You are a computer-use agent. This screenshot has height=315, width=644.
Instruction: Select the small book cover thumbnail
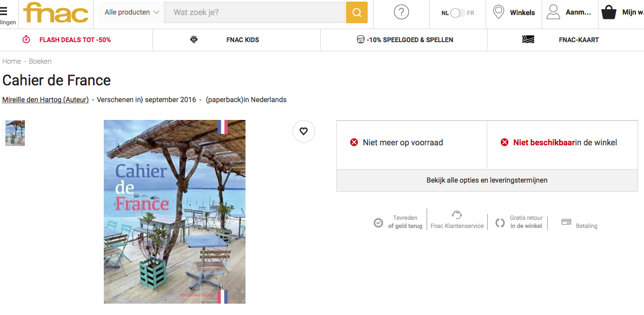point(15,133)
